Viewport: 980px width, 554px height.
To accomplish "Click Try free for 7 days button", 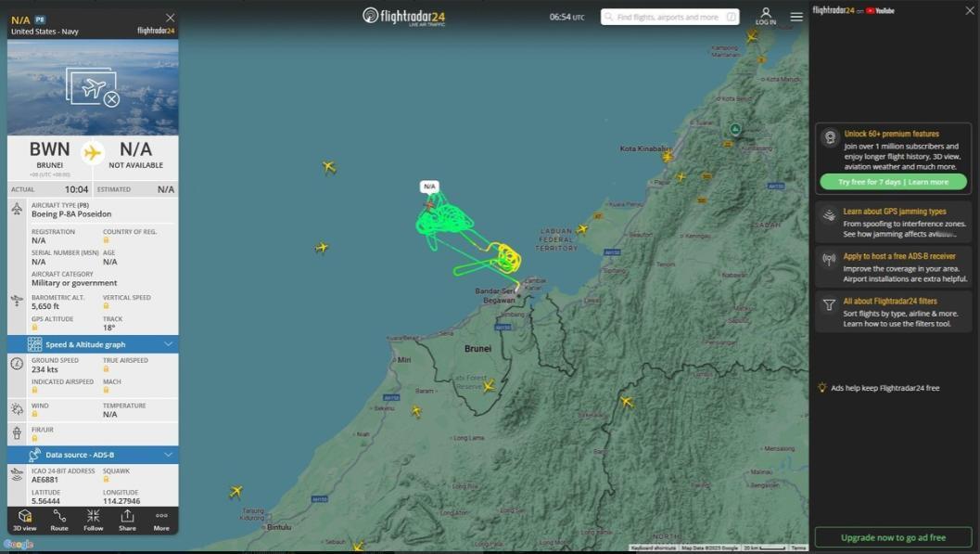I will pos(893,182).
